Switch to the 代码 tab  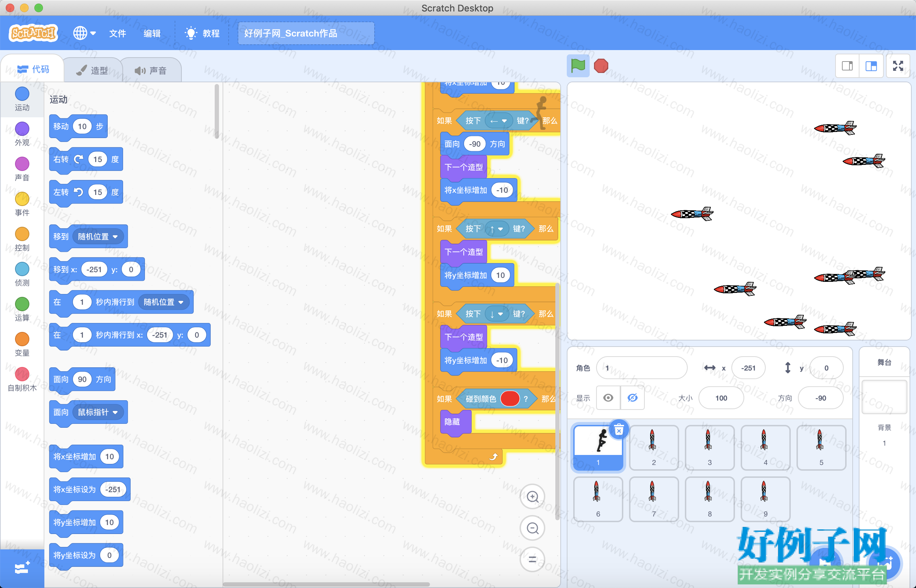33,69
